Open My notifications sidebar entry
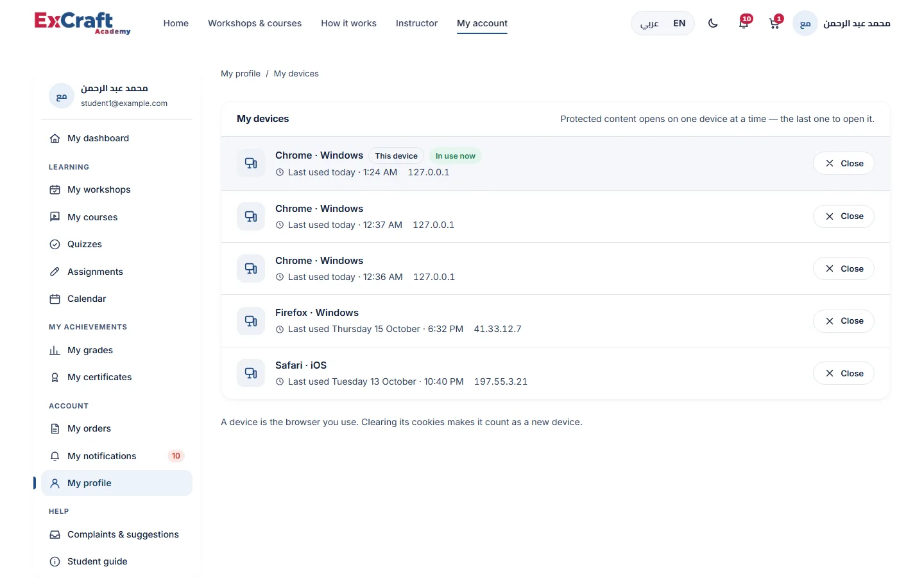The height and width of the screenshot is (578, 924). coord(117,456)
